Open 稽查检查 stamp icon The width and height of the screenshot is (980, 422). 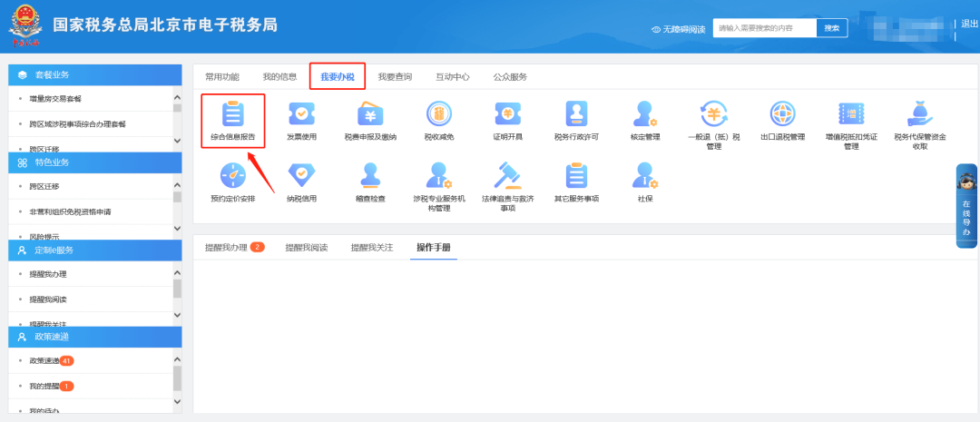pos(370,176)
